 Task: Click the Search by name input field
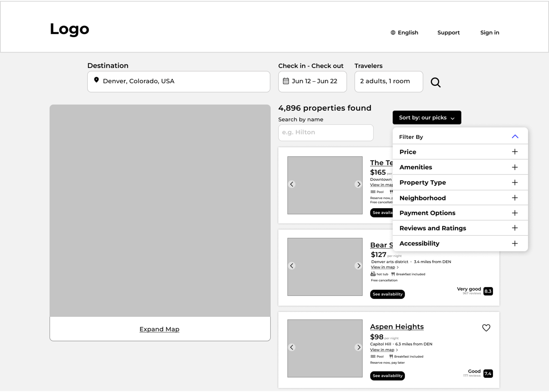click(x=326, y=133)
